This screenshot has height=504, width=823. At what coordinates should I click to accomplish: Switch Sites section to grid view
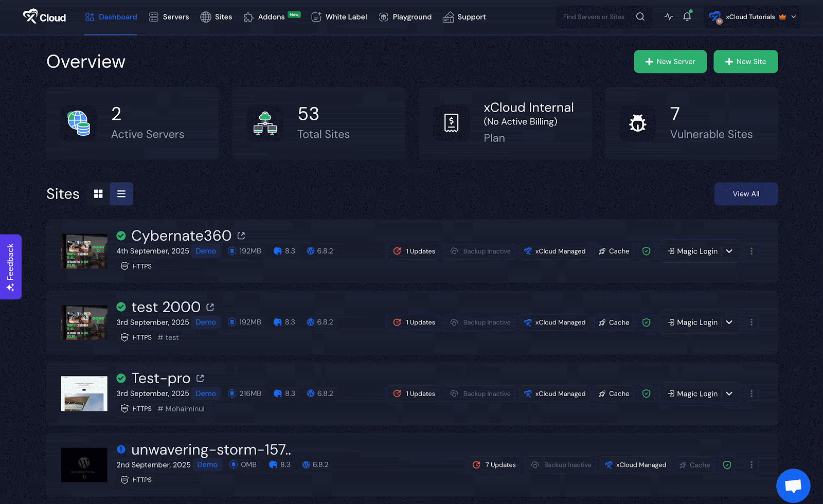click(98, 194)
